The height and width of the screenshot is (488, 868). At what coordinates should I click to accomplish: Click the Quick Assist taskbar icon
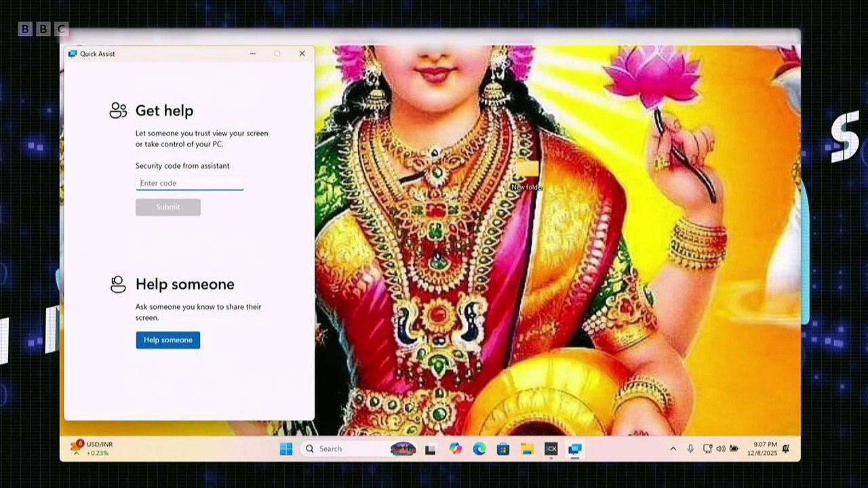[575, 449]
